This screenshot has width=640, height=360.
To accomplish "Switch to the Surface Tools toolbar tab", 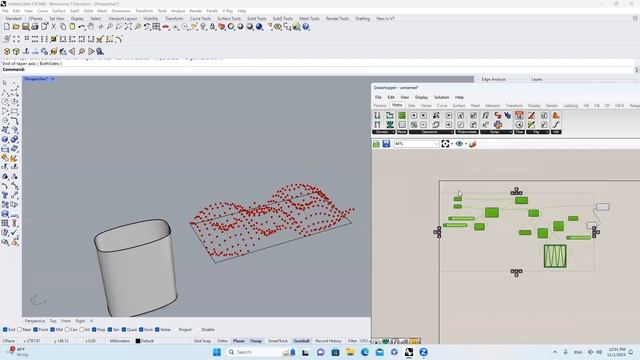I will pos(229,19).
